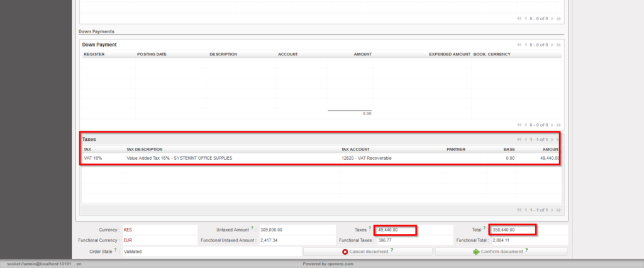Viewport: 644px width, 268px height.
Task: Sort Taxes list by Tax Description column
Action: pyautogui.click(x=145, y=150)
